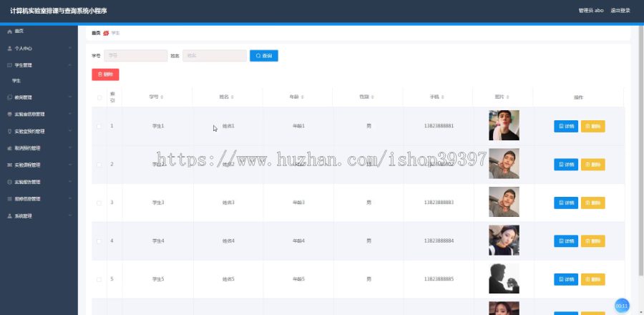Click the chart icon beside 取消预约管理

point(9,148)
